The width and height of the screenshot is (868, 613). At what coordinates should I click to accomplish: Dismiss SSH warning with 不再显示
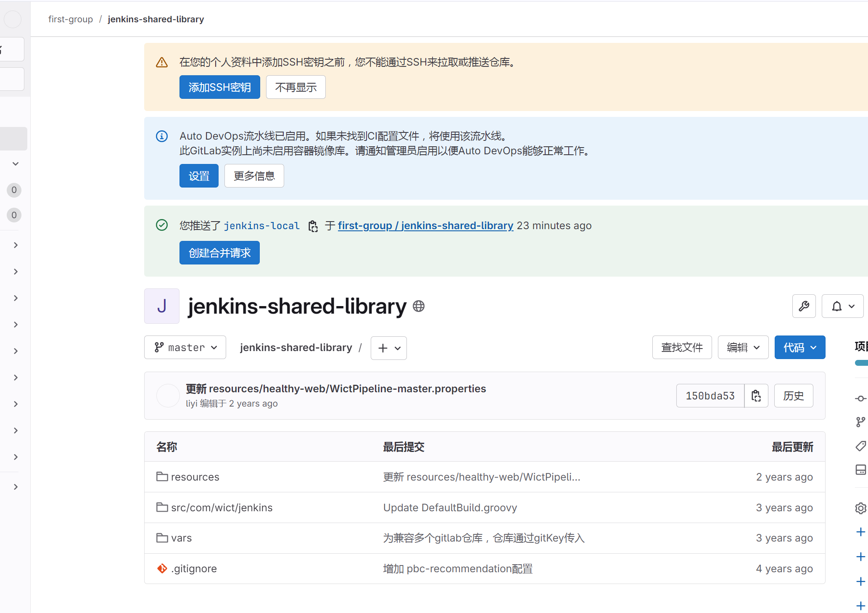point(295,87)
